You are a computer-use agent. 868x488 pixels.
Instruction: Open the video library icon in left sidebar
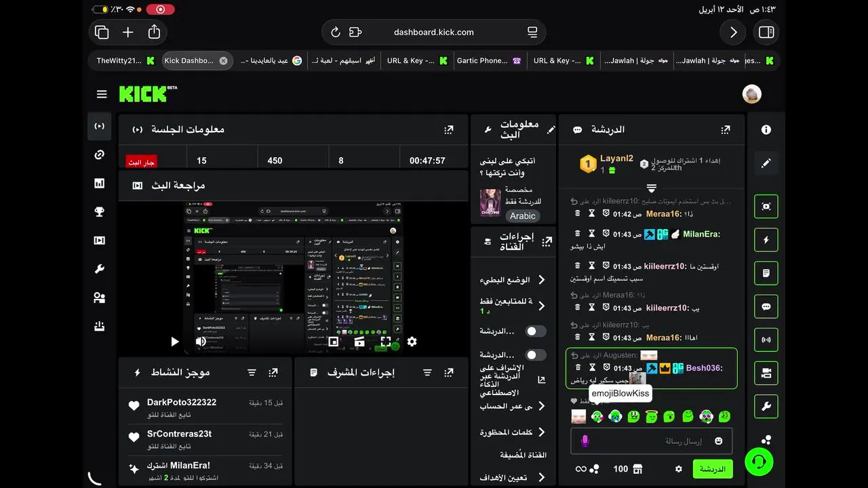tap(100, 240)
